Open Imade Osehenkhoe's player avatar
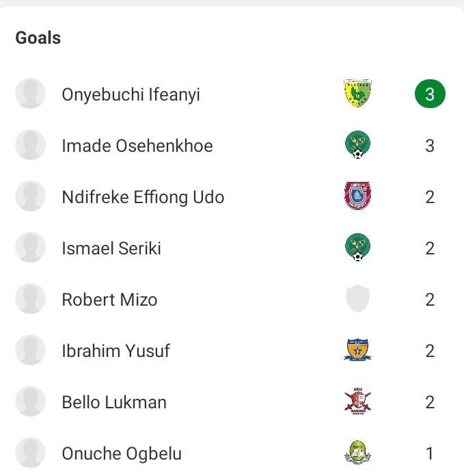Viewport: 464px width, 476px height. coord(31,146)
